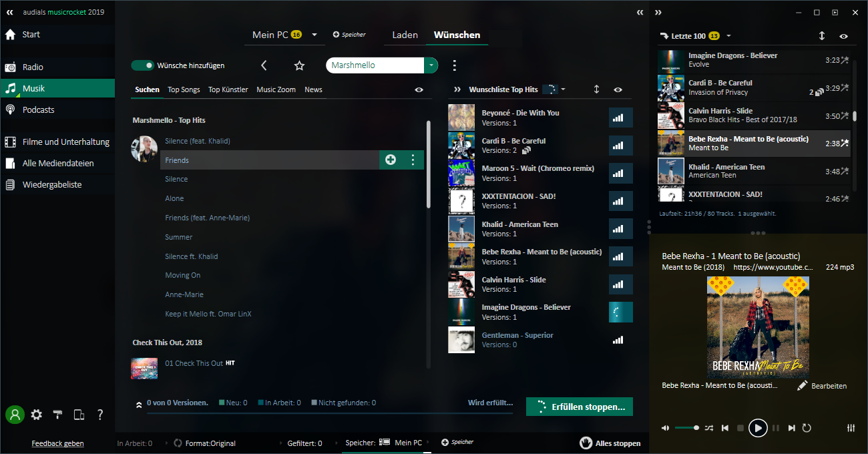868x454 pixels.
Task: Toggle eye icon in Letzte 100 panel
Action: [x=844, y=36]
